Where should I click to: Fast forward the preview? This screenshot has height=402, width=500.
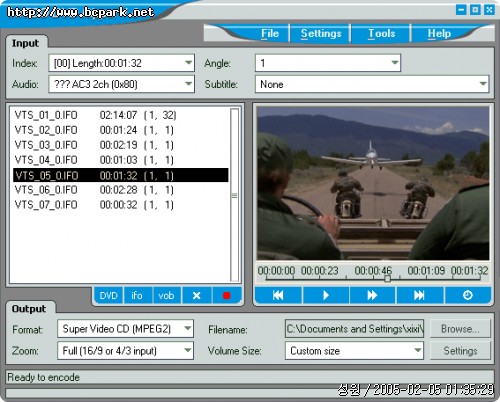click(372, 295)
